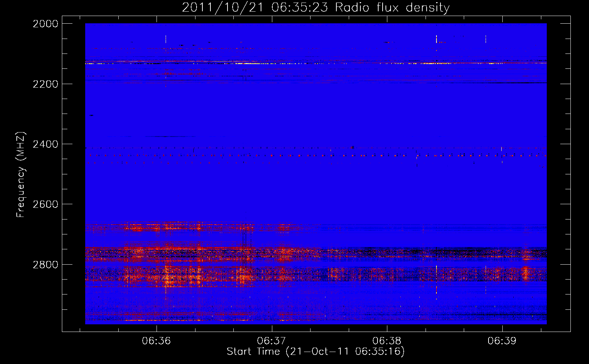Click the "Frequency (MHZ)" axis label
589x364 pixels.
click(21, 175)
